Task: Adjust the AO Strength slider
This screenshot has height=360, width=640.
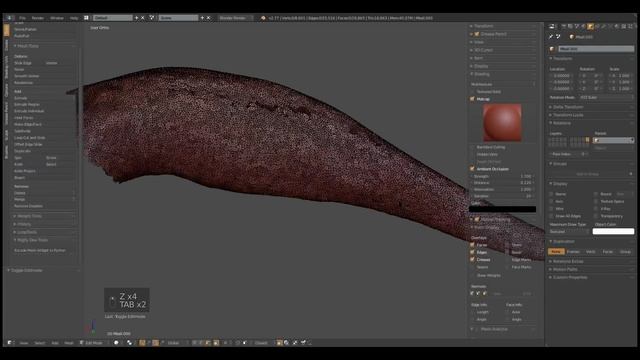Action: coord(502,176)
